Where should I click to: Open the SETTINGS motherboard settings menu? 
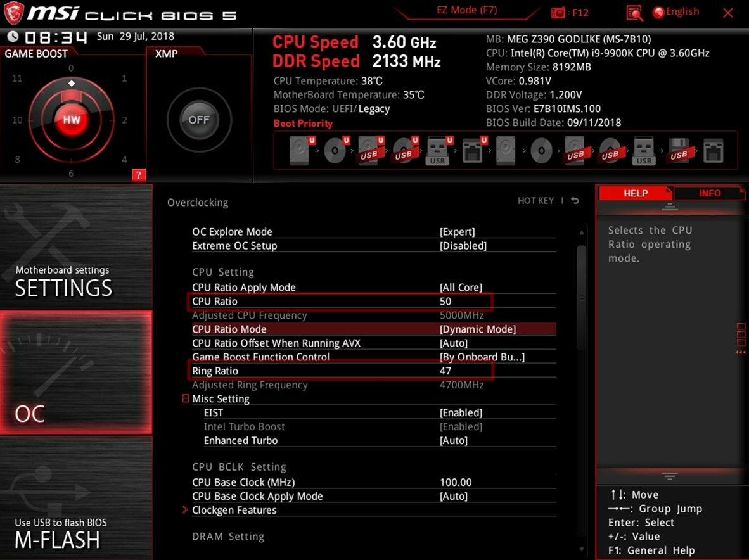(77, 247)
